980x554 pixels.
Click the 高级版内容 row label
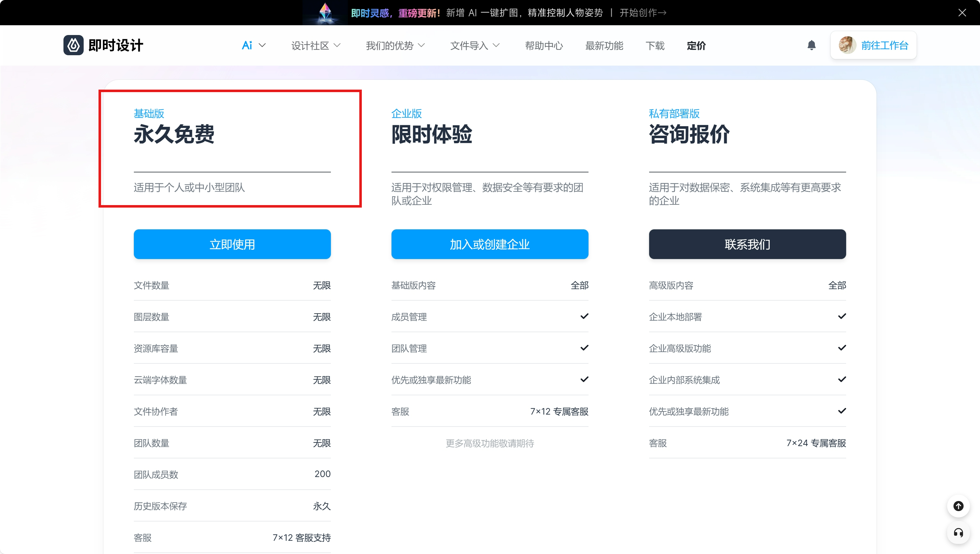671,286
